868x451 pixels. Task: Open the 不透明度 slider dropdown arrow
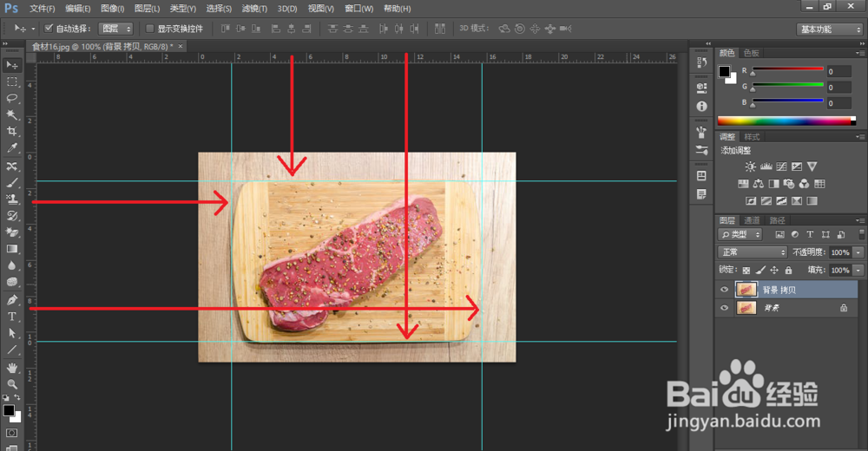[x=858, y=252]
